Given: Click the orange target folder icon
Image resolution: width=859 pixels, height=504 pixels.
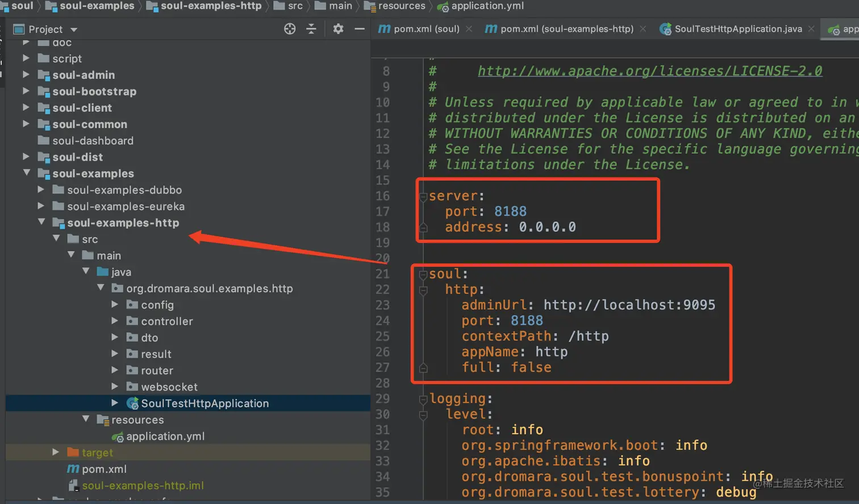Looking at the screenshot, I should (73, 452).
